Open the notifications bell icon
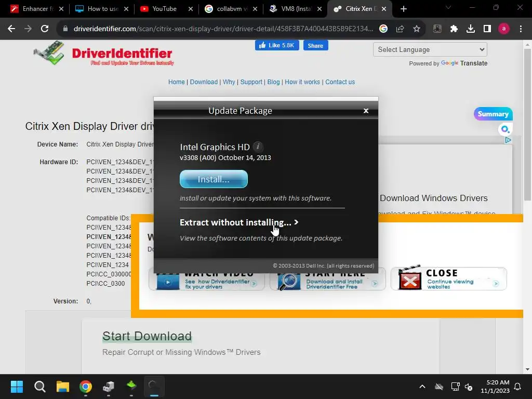This screenshot has height=399, width=532. (x=518, y=387)
